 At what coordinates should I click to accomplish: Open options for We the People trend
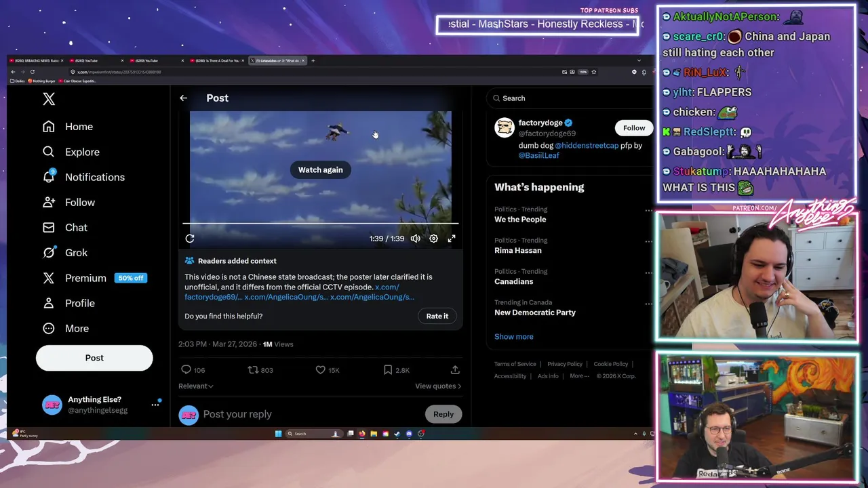pos(648,211)
